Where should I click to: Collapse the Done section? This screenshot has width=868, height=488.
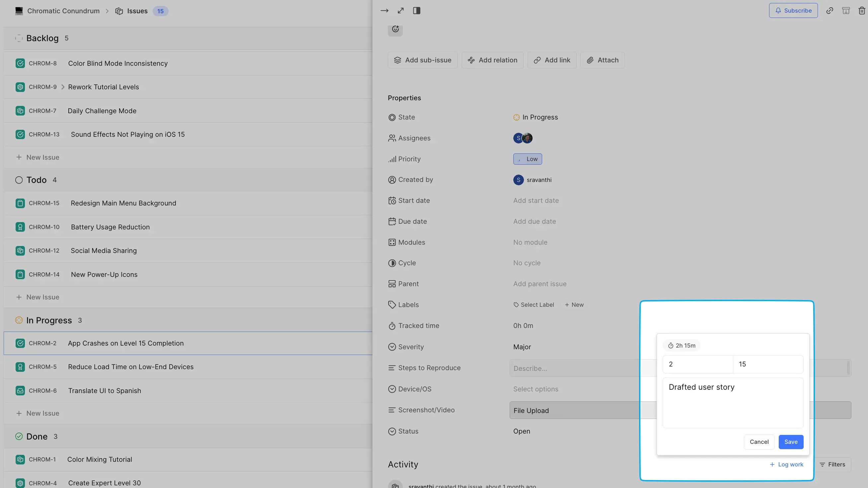(19, 436)
